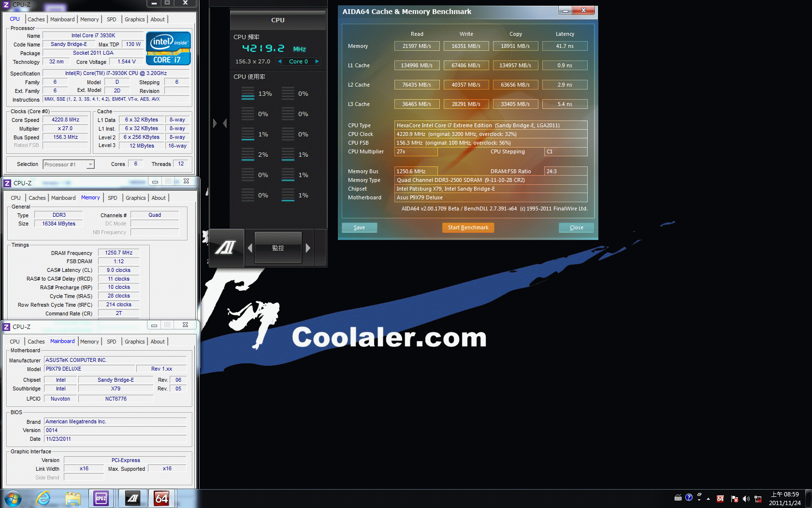Click the core usage bar showing 2%
The width and height of the screenshot is (812, 508).
coord(248,154)
